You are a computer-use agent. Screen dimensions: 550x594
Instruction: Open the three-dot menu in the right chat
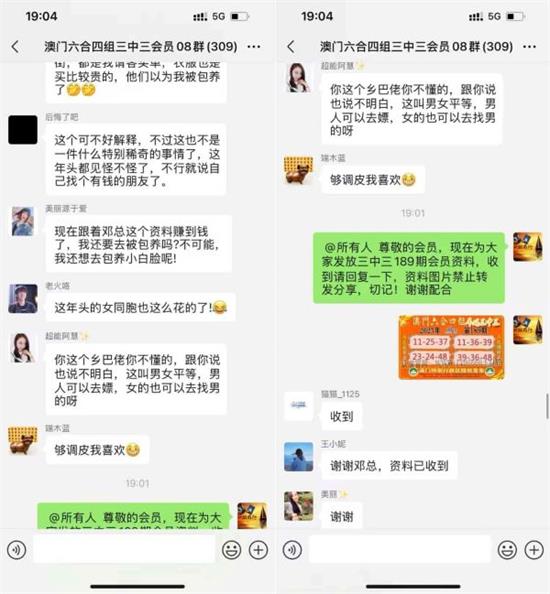coord(530,47)
